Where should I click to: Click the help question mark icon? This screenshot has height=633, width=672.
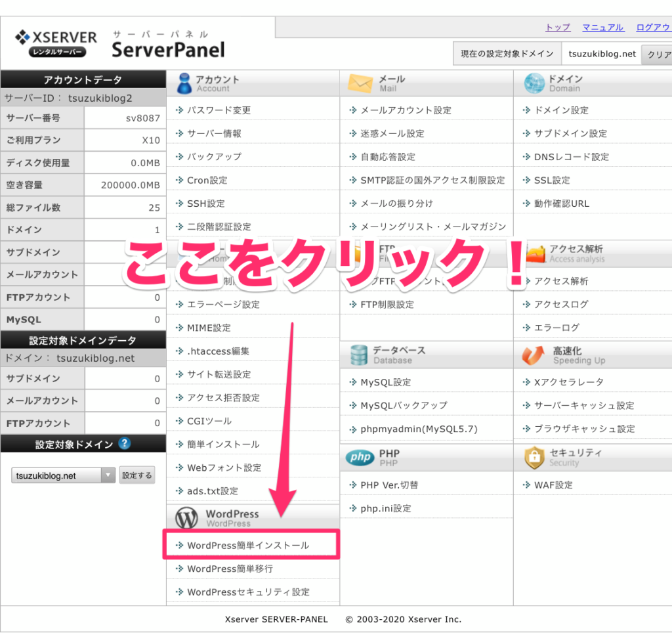124,443
